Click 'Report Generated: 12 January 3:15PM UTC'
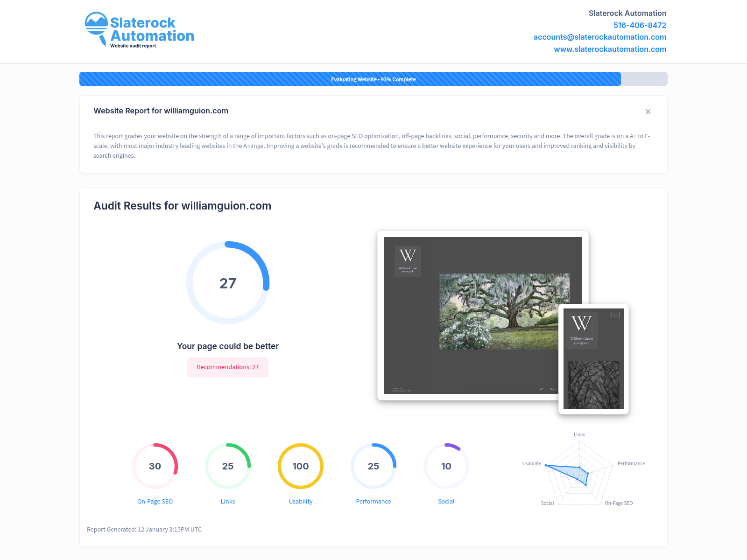747x560 pixels. coord(144,529)
